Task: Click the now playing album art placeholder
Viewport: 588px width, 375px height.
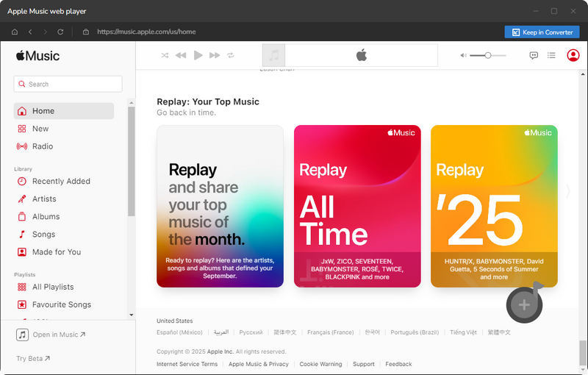Action: [273, 55]
